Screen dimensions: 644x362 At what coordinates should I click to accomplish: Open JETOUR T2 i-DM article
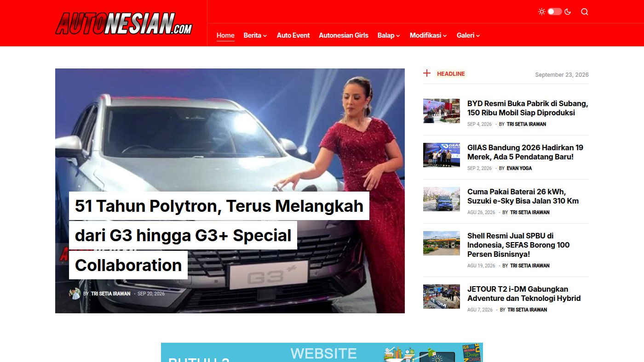[524, 294]
